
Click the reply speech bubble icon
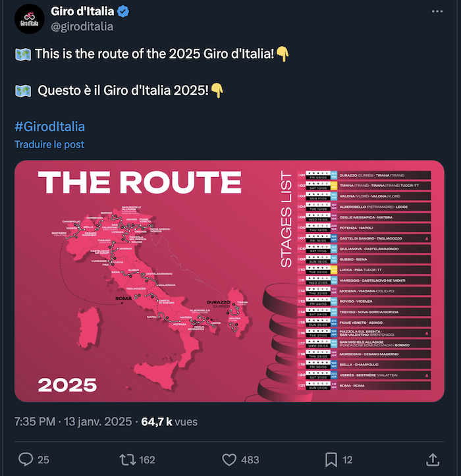[26, 460]
